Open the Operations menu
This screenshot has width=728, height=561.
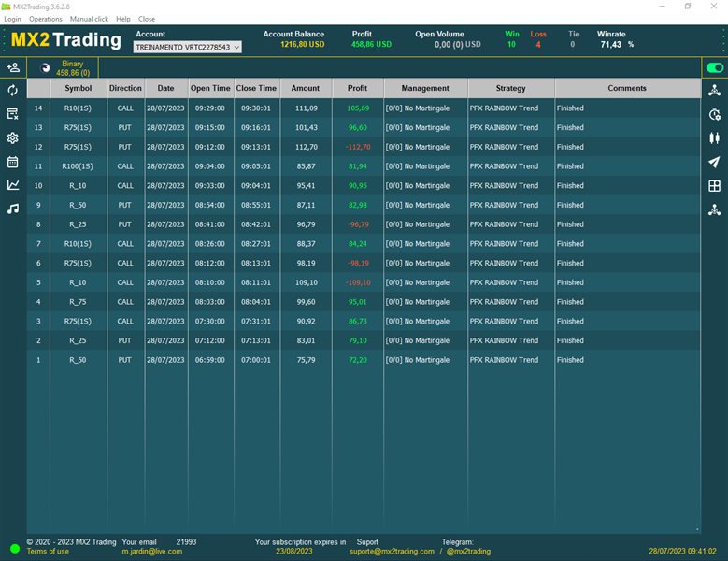click(46, 19)
